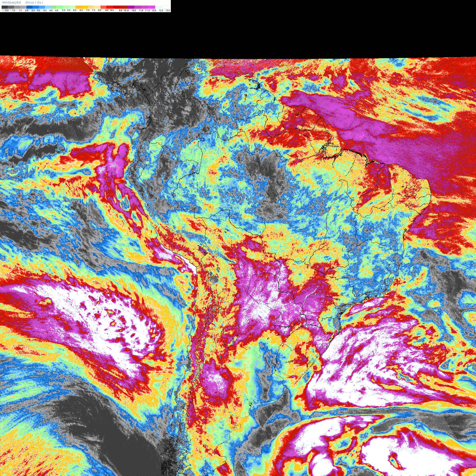
Task: Select the 12.0 scale label
Action: (154, 10)
